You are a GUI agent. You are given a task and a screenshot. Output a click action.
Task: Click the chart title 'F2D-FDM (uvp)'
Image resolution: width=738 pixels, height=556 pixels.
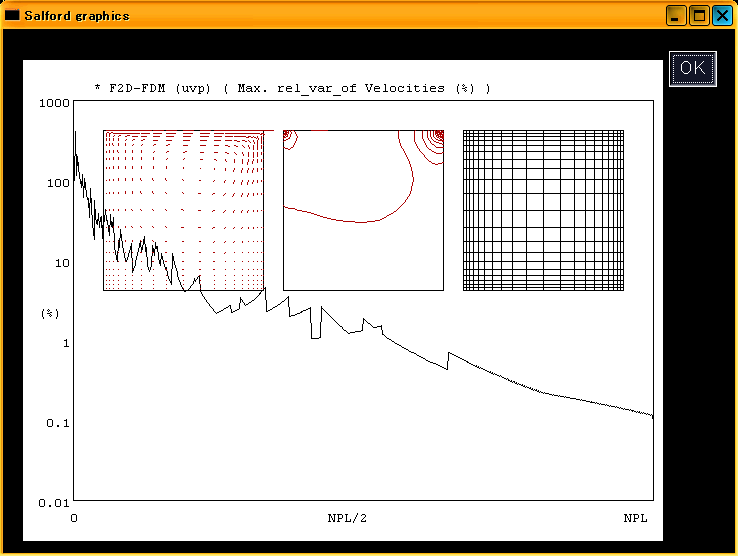160,88
